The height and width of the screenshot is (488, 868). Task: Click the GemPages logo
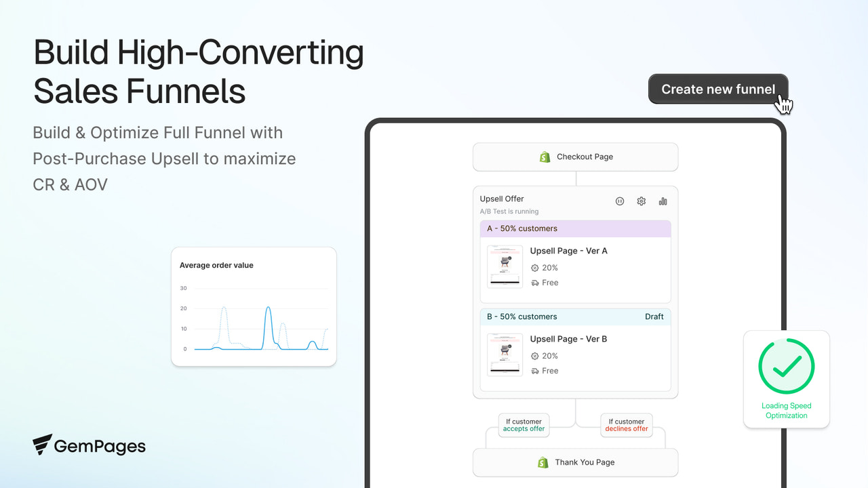pyautogui.click(x=88, y=445)
